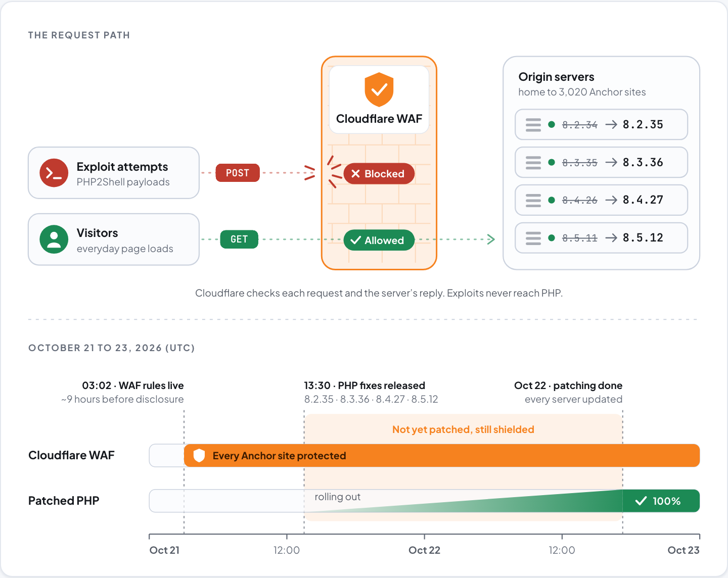Click the struck-through version 8.2.34
The width and height of the screenshot is (728, 578).
coord(580,125)
